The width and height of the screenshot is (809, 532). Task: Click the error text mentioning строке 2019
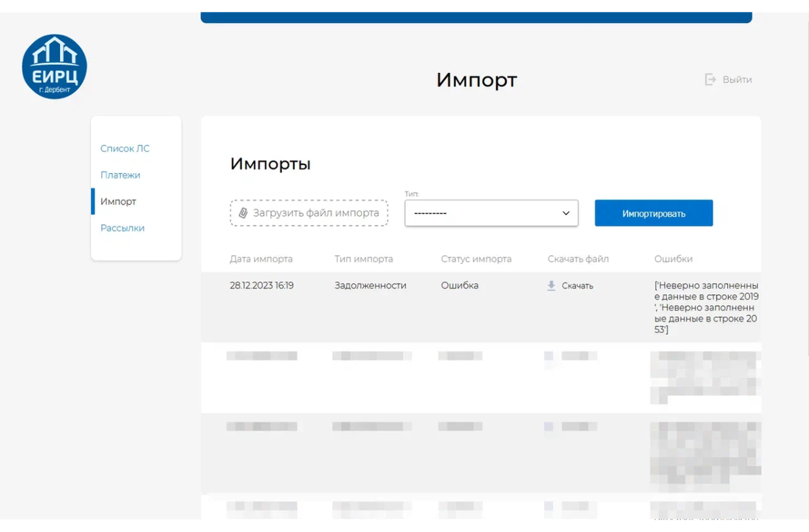click(707, 307)
